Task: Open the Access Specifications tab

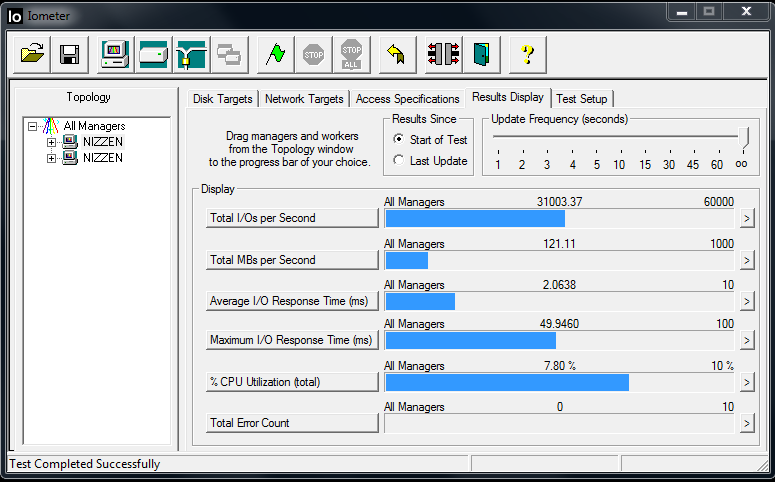Action: pyautogui.click(x=407, y=99)
